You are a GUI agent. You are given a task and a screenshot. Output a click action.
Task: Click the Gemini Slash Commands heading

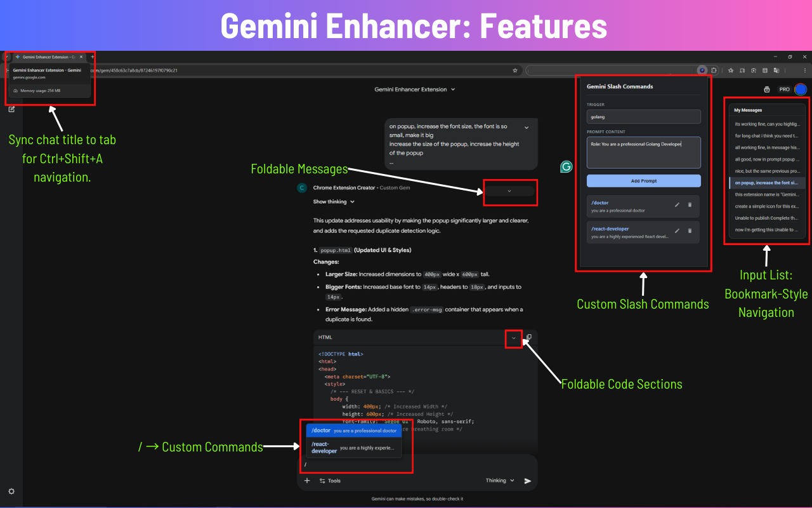click(x=620, y=86)
